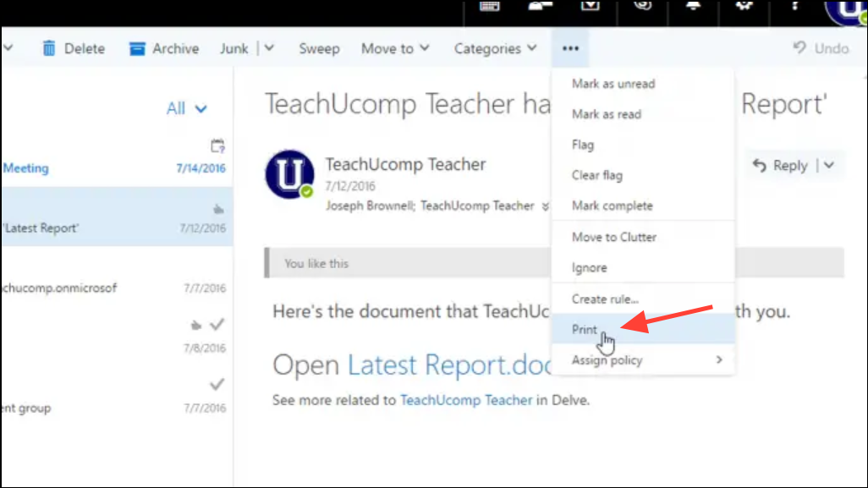Open the Latest Report.doc link

pos(448,365)
